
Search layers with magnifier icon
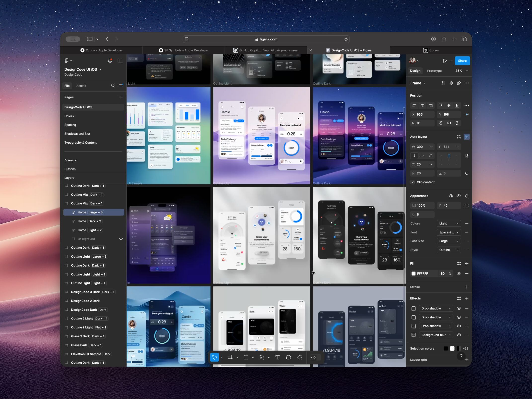[x=113, y=86]
